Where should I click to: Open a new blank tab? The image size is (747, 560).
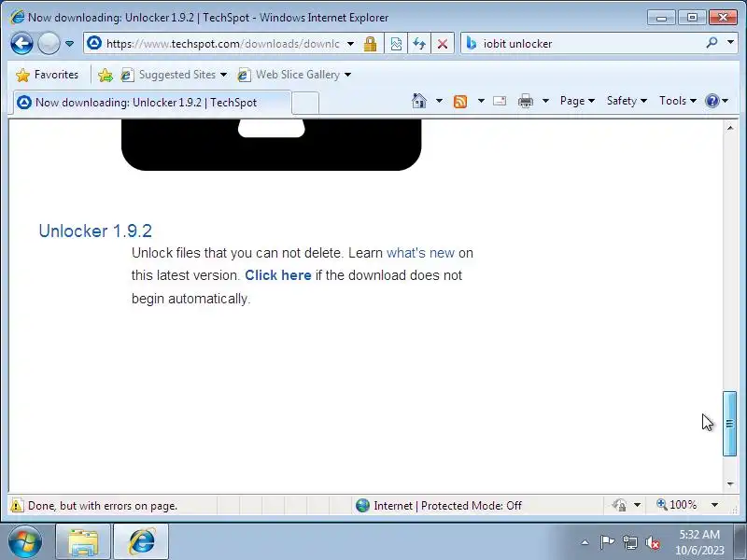[x=305, y=103]
